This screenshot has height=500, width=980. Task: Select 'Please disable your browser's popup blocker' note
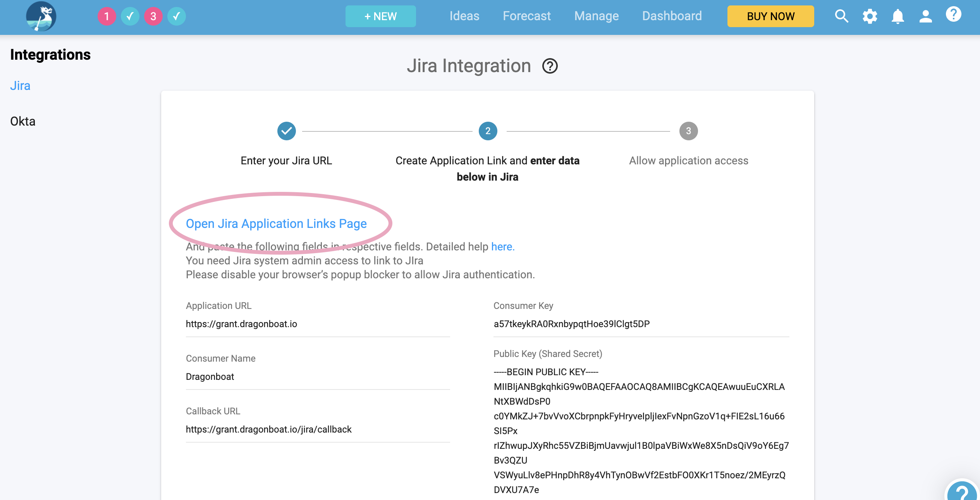pos(360,274)
